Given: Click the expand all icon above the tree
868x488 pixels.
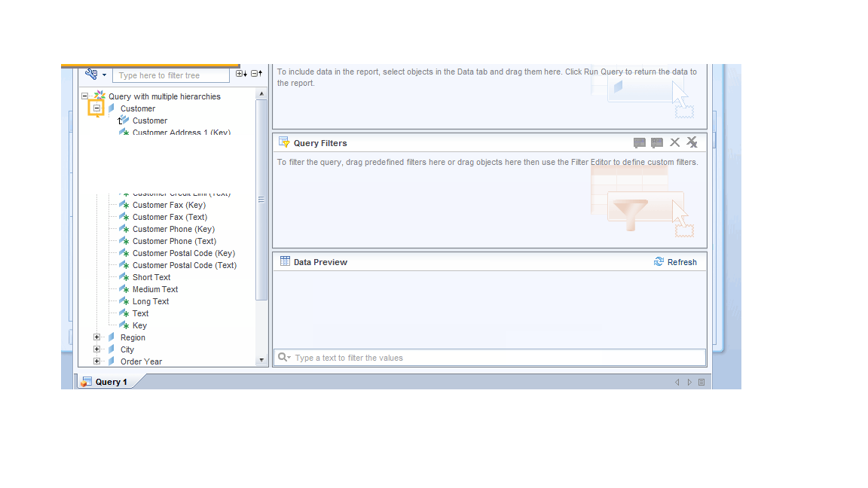Looking at the screenshot, I should coord(240,73).
